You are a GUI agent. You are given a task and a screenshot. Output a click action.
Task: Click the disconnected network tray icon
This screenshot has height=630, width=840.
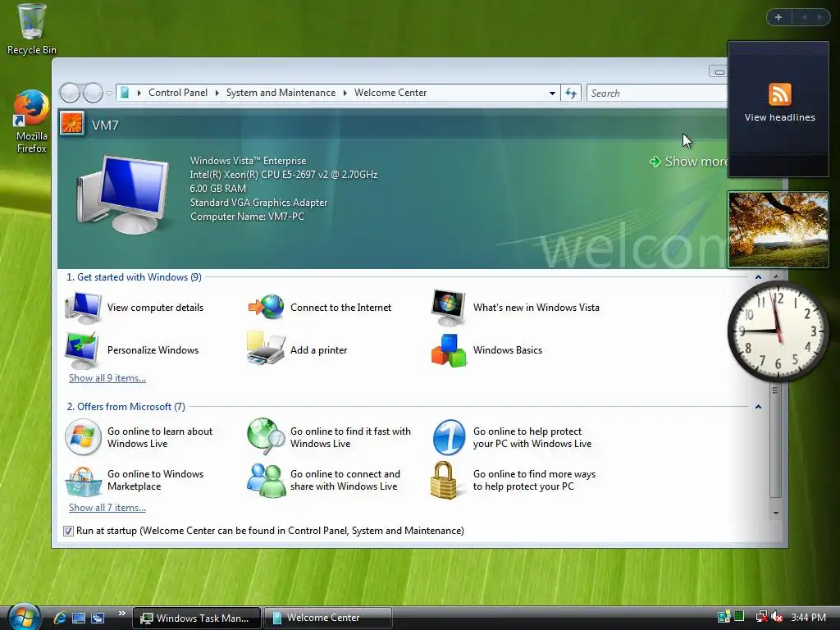[761, 617]
